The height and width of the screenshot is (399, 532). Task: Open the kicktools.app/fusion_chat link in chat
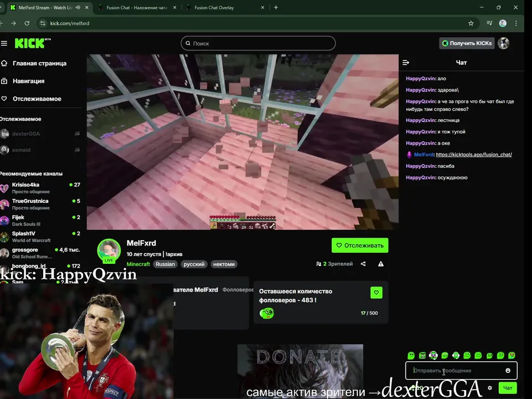pos(474,155)
